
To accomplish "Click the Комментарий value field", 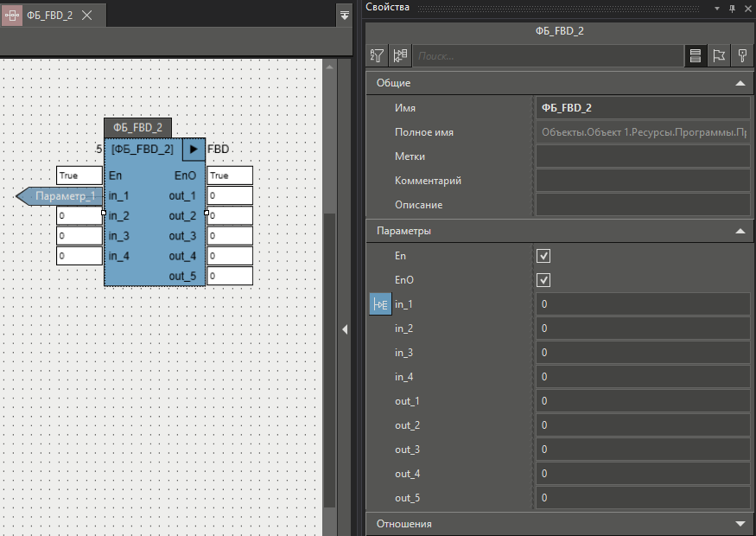I will (x=643, y=180).
